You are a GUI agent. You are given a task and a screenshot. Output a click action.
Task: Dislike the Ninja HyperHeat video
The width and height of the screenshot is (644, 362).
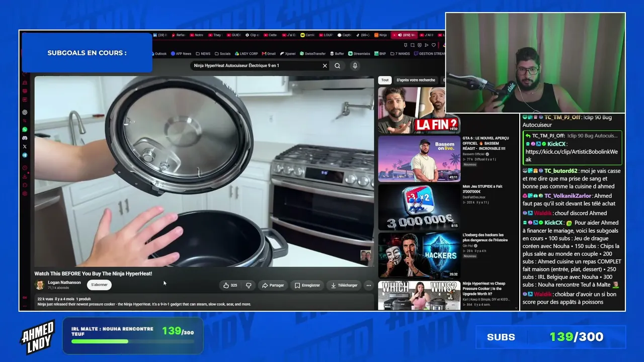[x=249, y=285]
